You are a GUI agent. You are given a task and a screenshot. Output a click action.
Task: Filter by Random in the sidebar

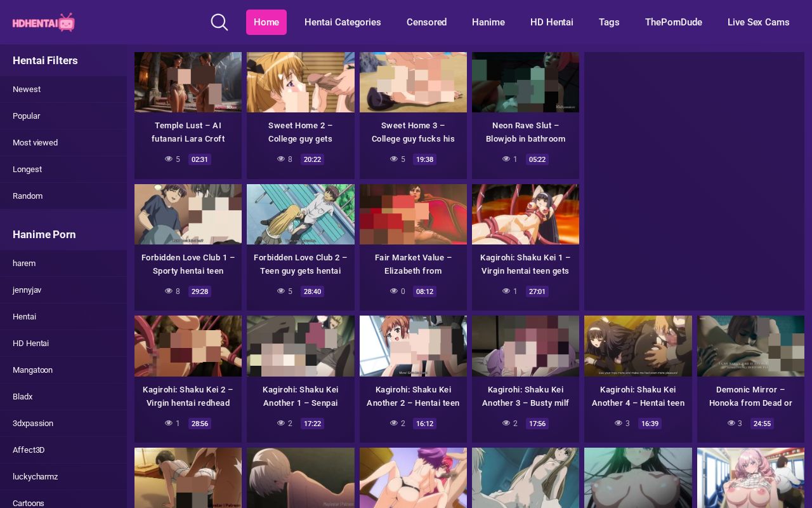(x=63, y=196)
